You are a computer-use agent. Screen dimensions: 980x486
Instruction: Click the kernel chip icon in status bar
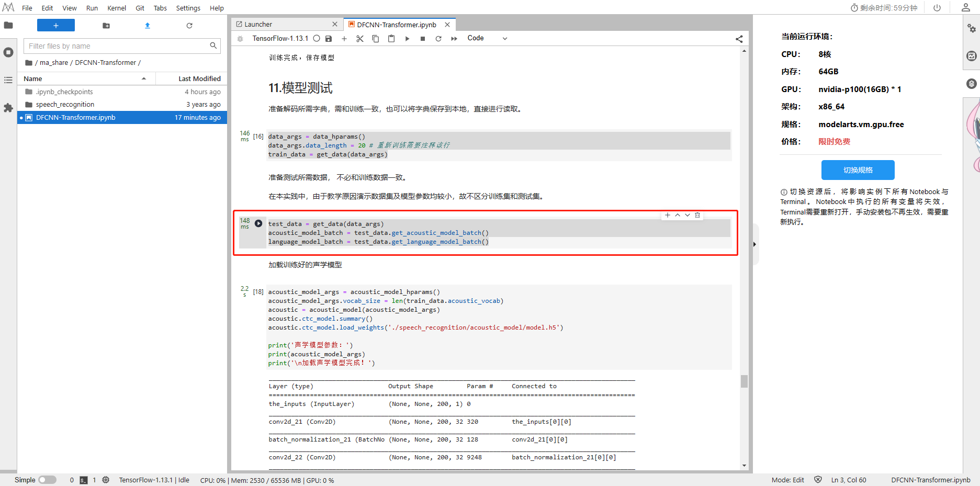106,480
